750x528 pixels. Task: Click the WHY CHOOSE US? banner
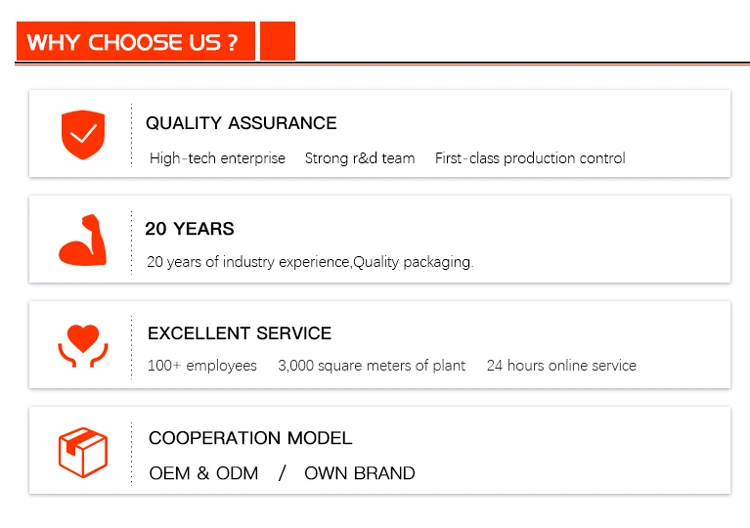point(135,42)
